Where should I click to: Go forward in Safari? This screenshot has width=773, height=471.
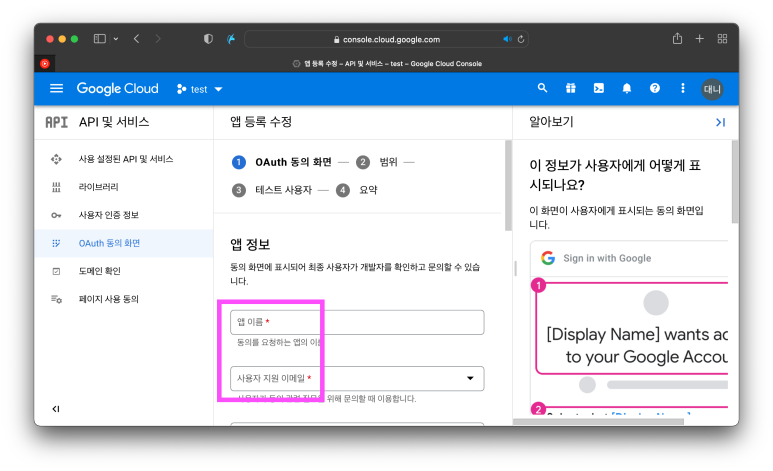(x=158, y=39)
